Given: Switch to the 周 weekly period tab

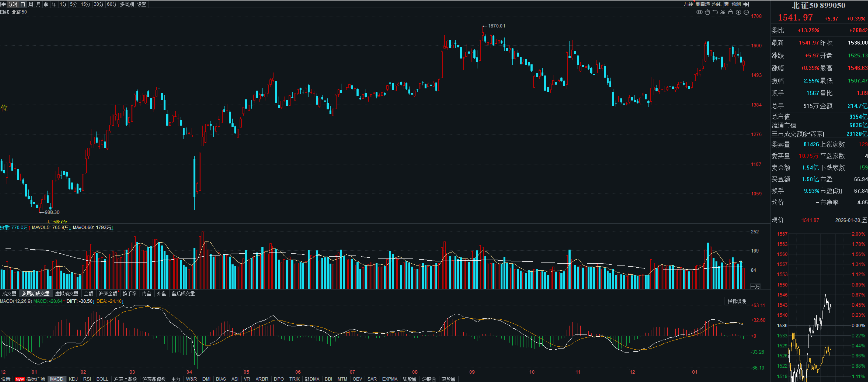Looking at the screenshot, I should [31, 4].
